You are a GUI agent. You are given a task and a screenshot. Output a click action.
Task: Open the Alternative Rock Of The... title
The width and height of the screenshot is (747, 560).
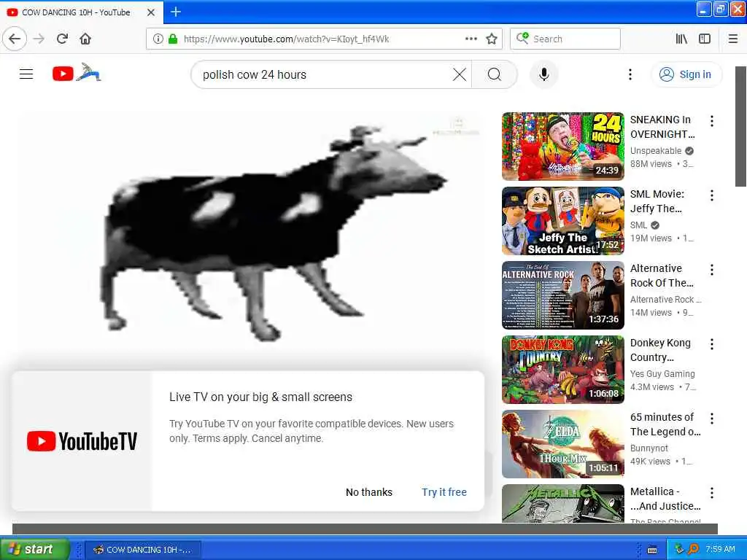(x=662, y=276)
